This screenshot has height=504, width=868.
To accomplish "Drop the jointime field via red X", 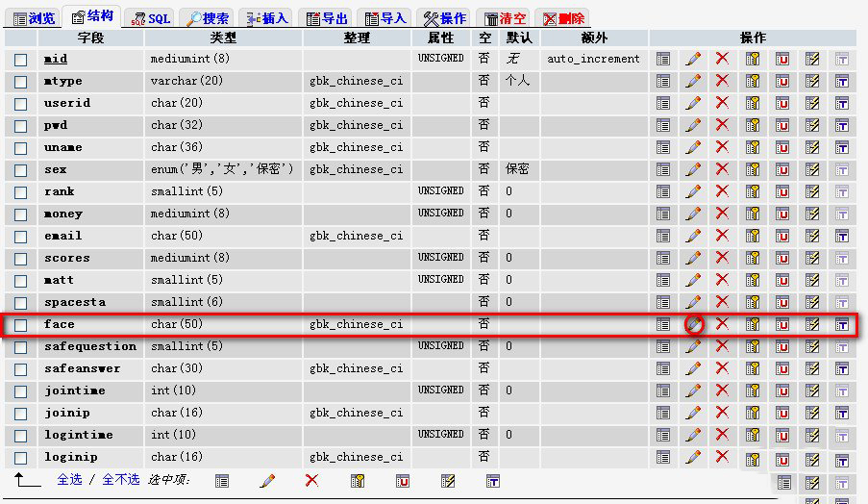I will point(722,391).
